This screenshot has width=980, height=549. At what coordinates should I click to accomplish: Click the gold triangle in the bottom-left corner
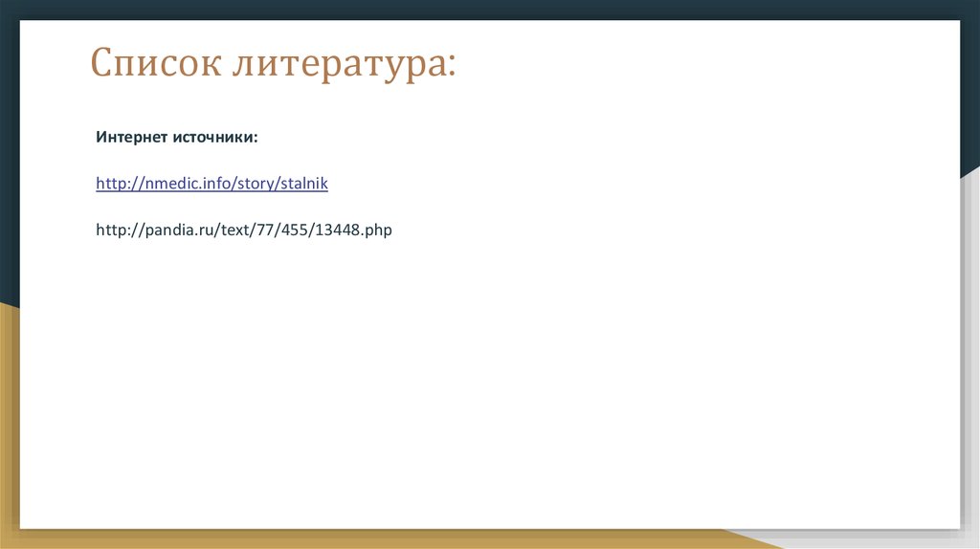[x=9, y=430]
